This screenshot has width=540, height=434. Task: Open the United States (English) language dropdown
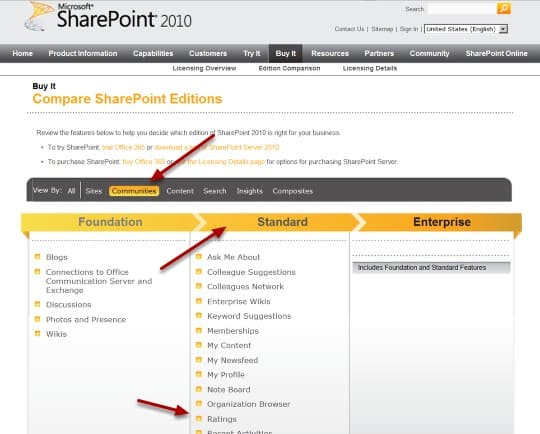(x=466, y=29)
